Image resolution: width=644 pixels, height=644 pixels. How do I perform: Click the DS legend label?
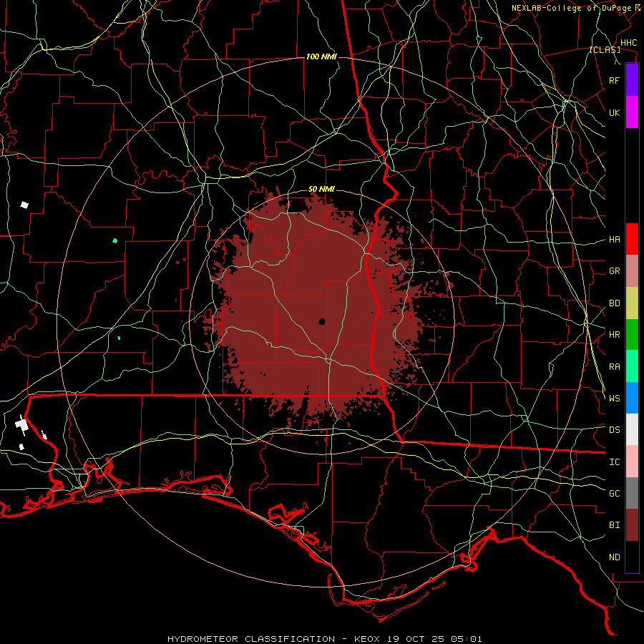pyautogui.click(x=614, y=429)
